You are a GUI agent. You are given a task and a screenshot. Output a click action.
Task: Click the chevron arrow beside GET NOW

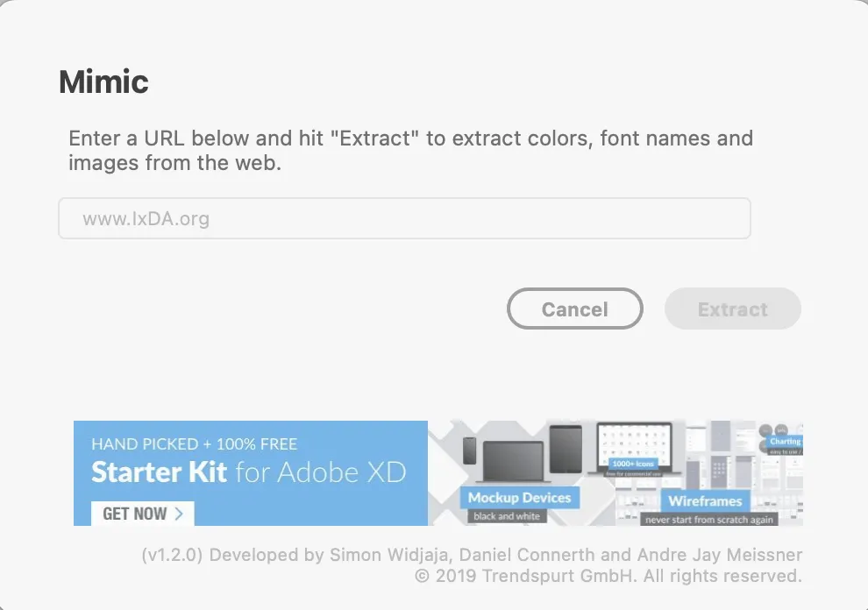(x=179, y=513)
